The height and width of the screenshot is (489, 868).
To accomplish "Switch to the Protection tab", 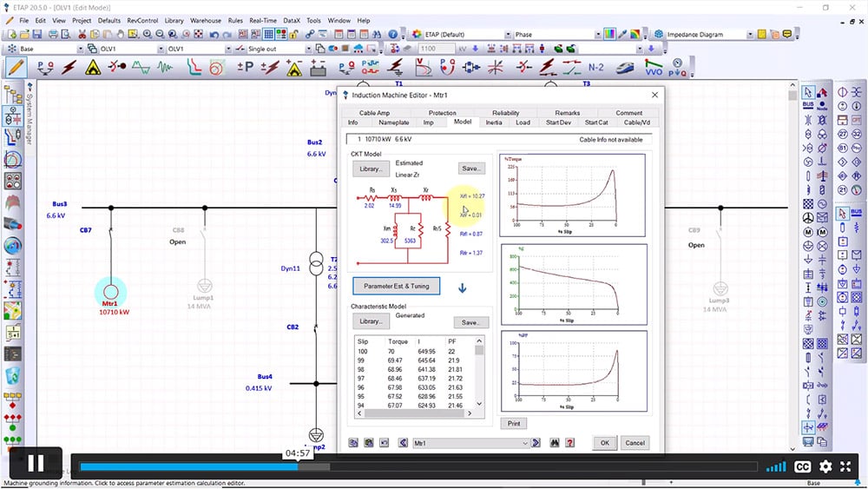I will 443,113.
